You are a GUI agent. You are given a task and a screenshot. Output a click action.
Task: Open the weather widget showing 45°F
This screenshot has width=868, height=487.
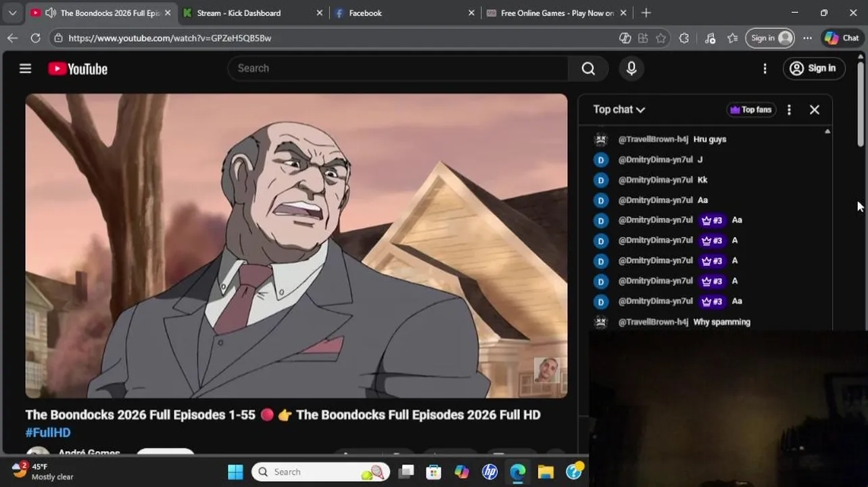(x=42, y=471)
